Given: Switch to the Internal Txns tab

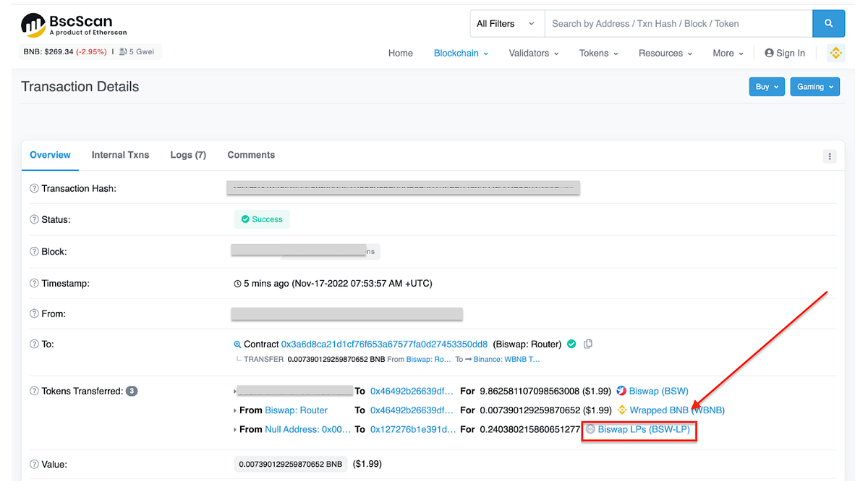Looking at the screenshot, I should (x=120, y=155).
